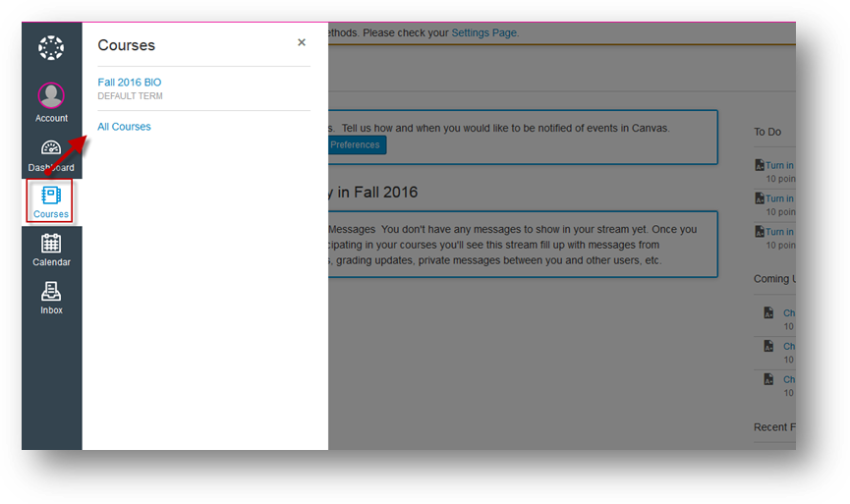Viewport: 850px width, 504px height.
Task: Click the third To Do assignment icon
Action: pyautogui.click(x=759, y=233)
